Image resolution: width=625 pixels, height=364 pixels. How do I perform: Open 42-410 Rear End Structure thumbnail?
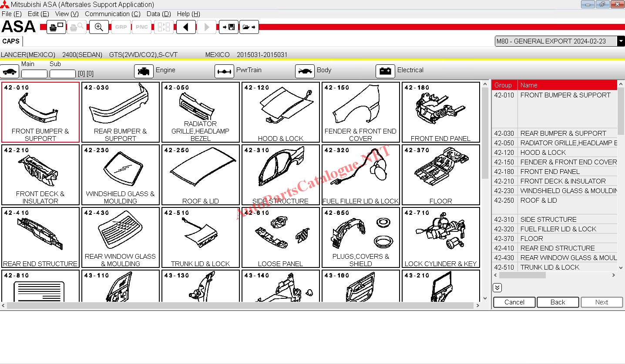click(40, 237)
